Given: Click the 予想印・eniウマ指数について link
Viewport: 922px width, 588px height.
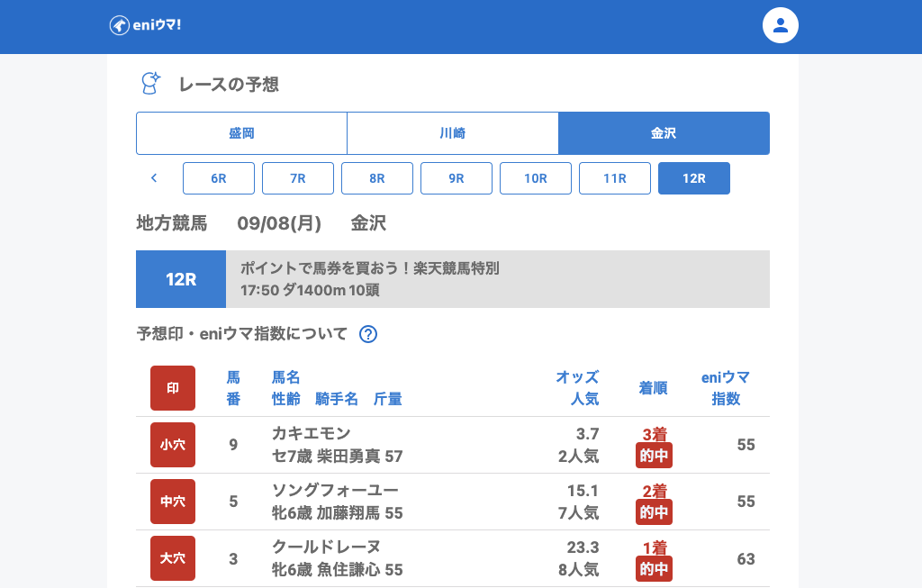Looking at the screenshot, I should [241, 334].
